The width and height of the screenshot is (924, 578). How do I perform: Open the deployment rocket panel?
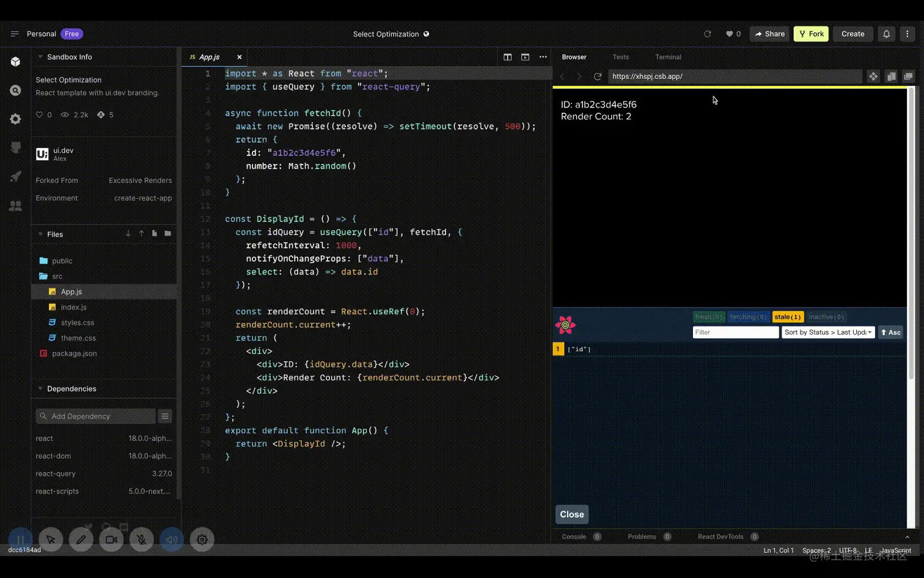tap(15, 177)
